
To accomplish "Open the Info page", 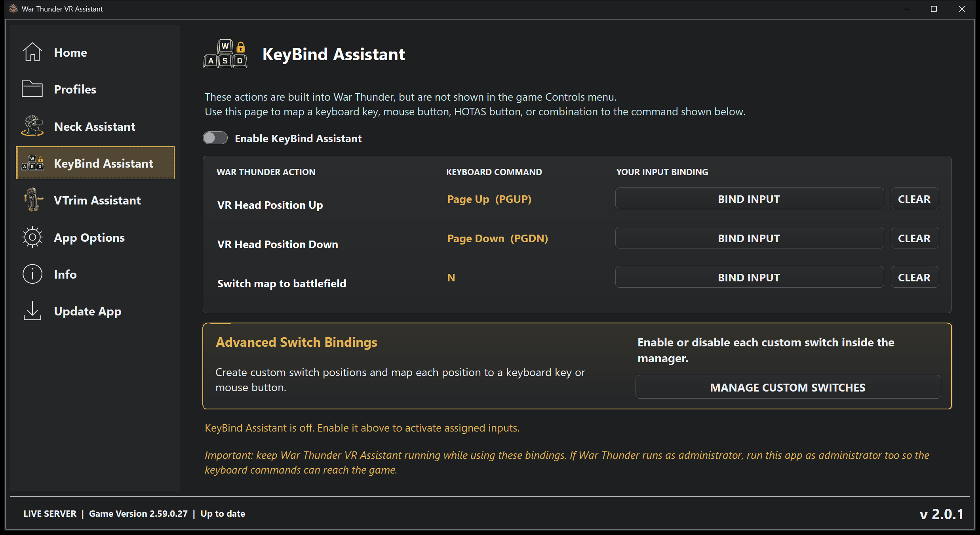I will (x=95, y=274).
